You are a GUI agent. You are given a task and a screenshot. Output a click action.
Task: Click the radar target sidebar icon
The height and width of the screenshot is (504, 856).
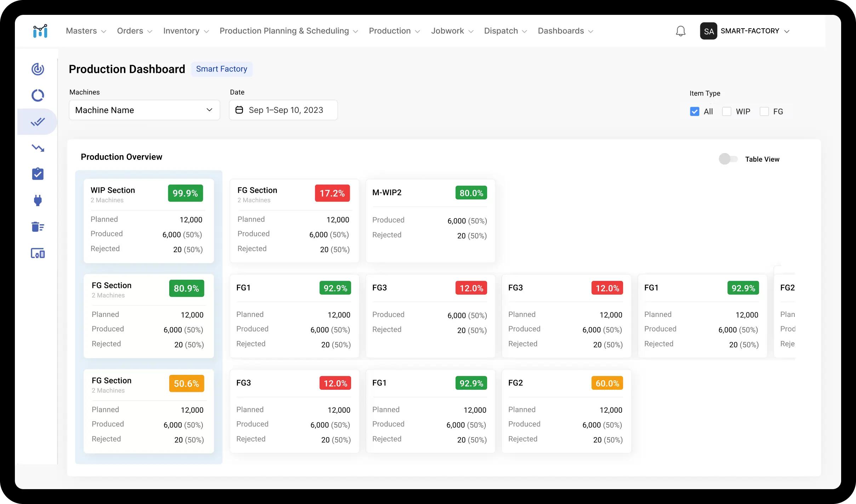pos(38,69)
